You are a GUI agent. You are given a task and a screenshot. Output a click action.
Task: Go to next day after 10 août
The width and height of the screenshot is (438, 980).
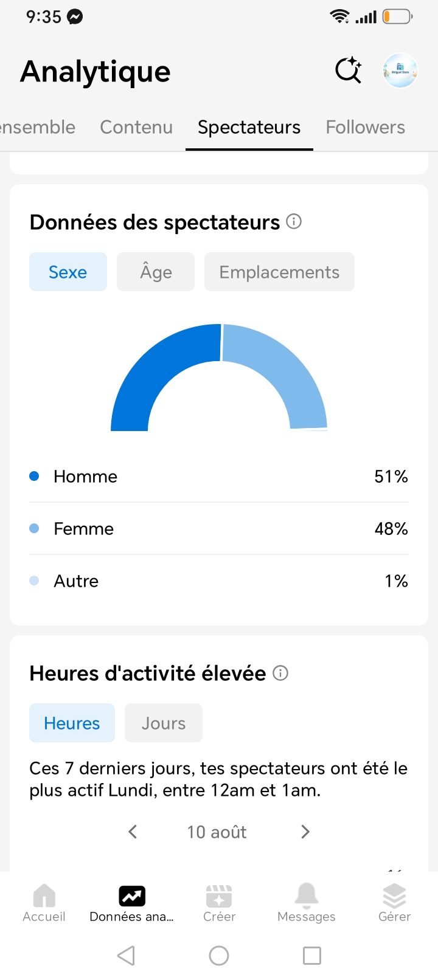coord(305,832)
